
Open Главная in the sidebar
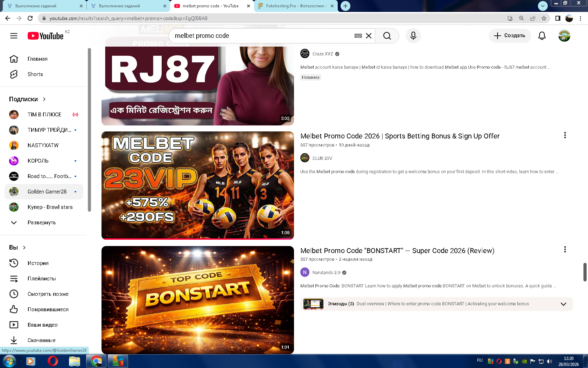point(44,59)
